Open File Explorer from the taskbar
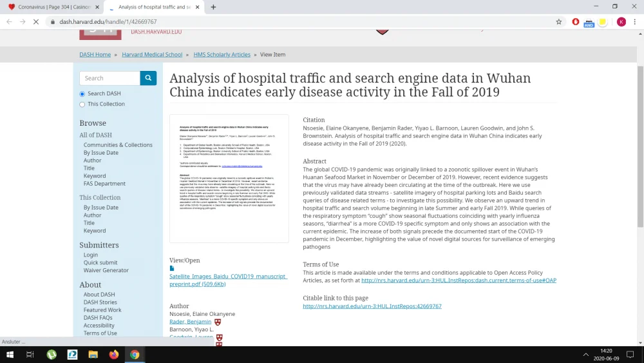 93,355
